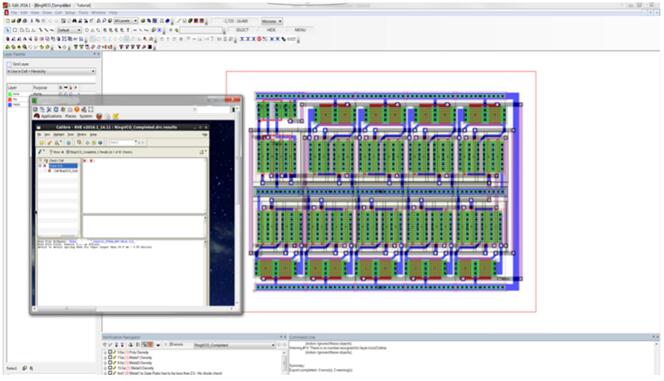Click the Applications menu icon in the VM

(37, 116)
